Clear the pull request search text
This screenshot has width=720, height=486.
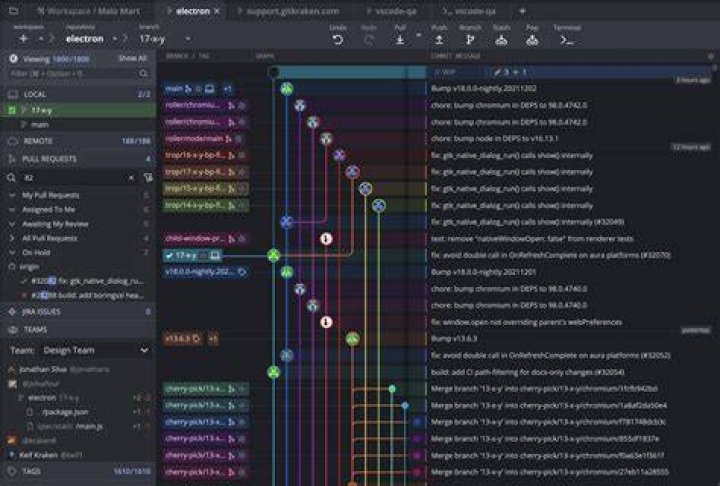pyautogui.click(x=131, y=177)
